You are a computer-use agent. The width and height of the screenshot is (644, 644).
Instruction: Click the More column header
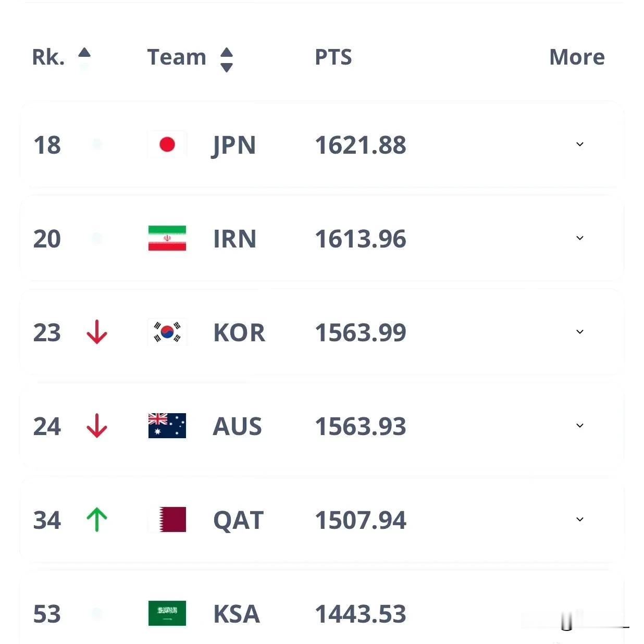pyautogui.click(x=577, y=57)
